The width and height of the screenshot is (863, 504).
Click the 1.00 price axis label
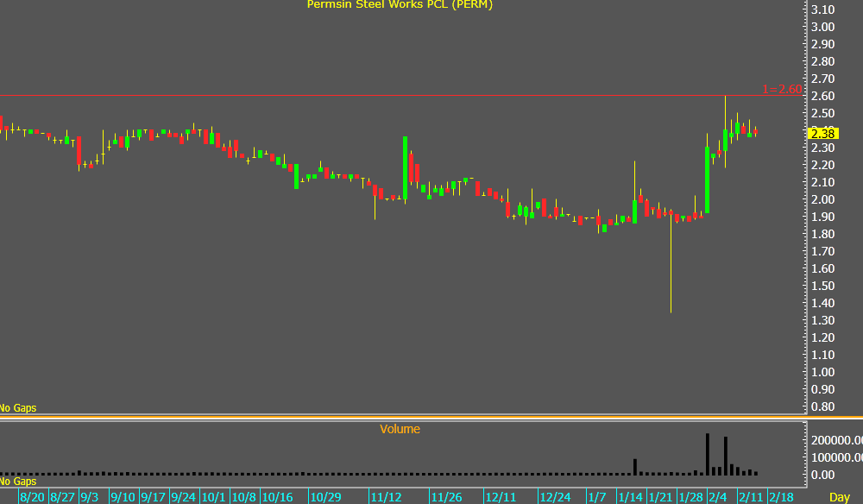click(x=822, y=372)
